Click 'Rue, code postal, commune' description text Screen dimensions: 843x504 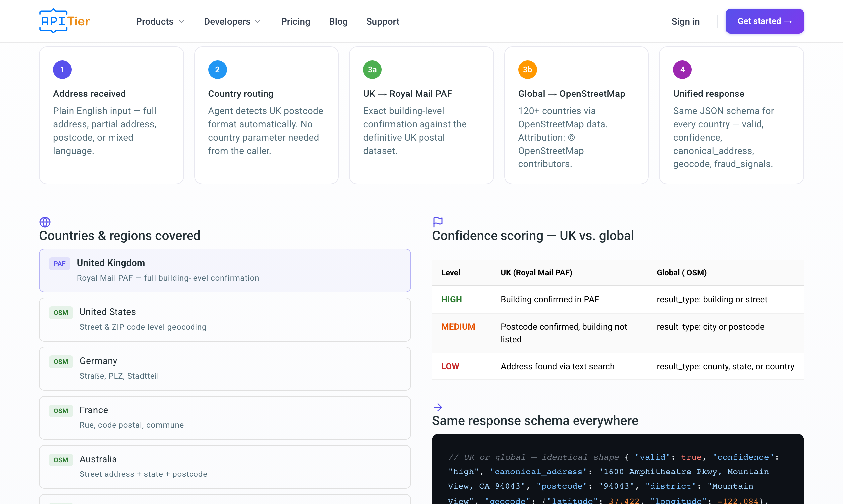[131, 425]
